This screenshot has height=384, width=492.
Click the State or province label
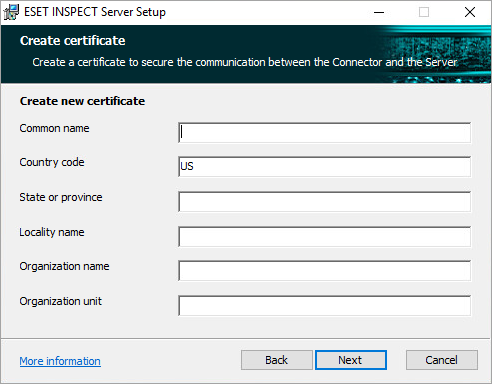pos(61,197)
